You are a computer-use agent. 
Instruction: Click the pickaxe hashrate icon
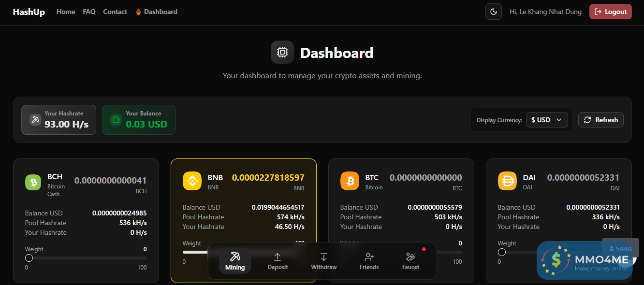[x=35, y=120]
